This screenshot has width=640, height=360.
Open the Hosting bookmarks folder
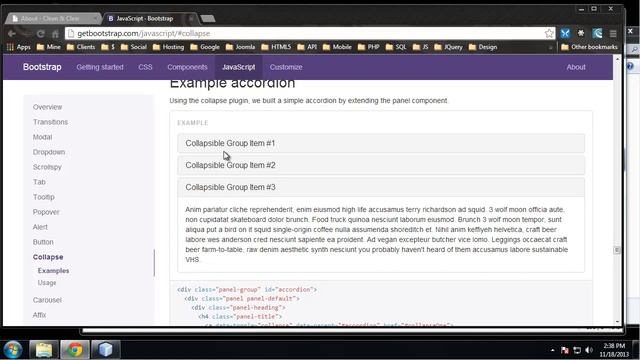click(169, 47)
